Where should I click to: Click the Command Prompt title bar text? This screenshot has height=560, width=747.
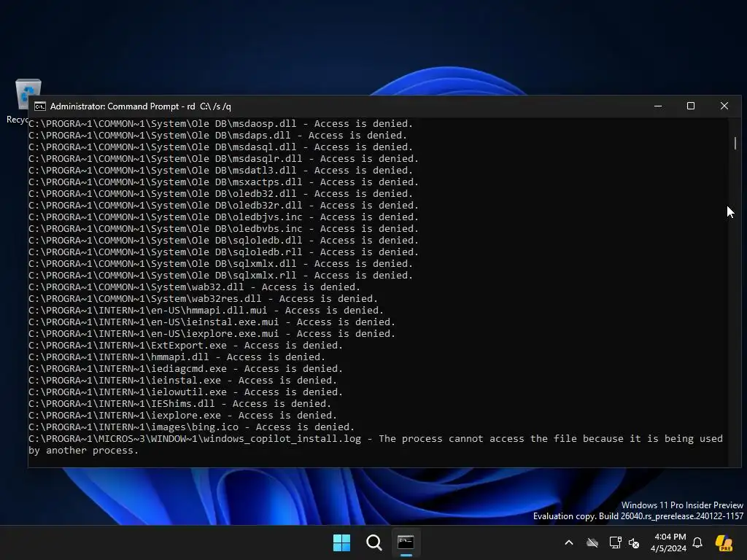pos(141,106)
